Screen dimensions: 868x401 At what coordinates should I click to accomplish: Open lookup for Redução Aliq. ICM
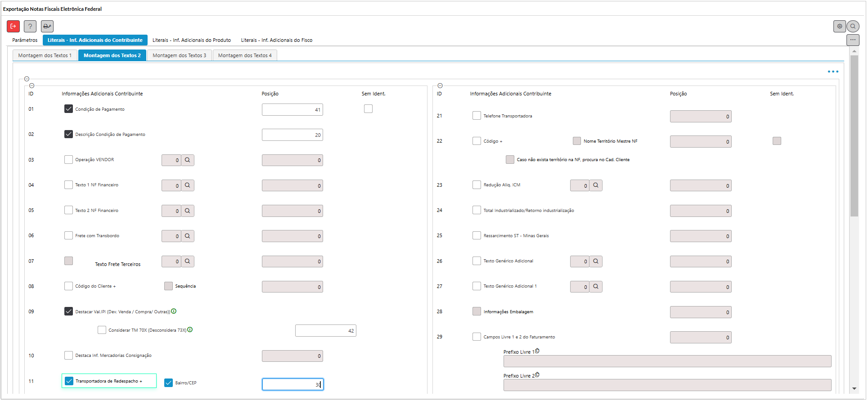tap(596, 185)
